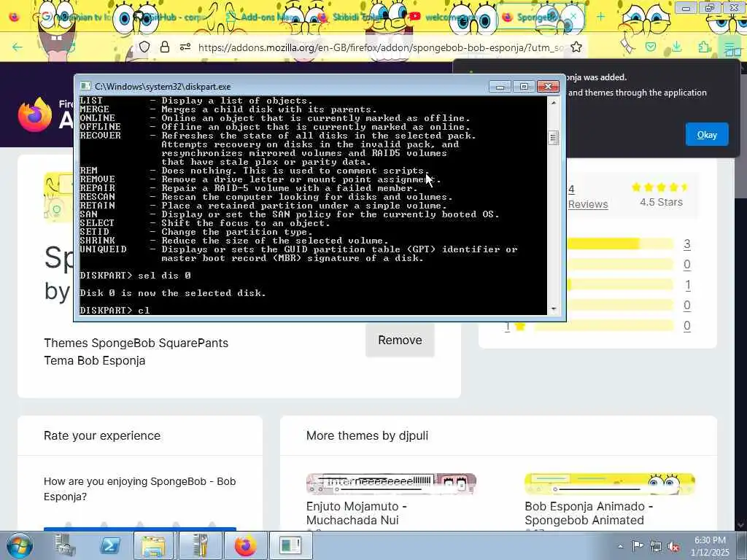Click 'Rate your experience' heading

point(102,436)
